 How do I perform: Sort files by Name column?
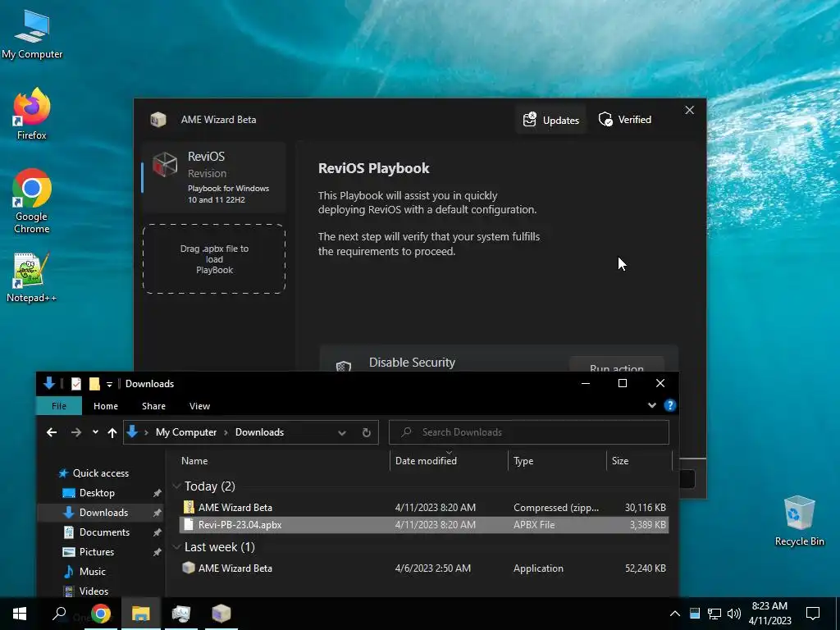[x=283, y=461]
